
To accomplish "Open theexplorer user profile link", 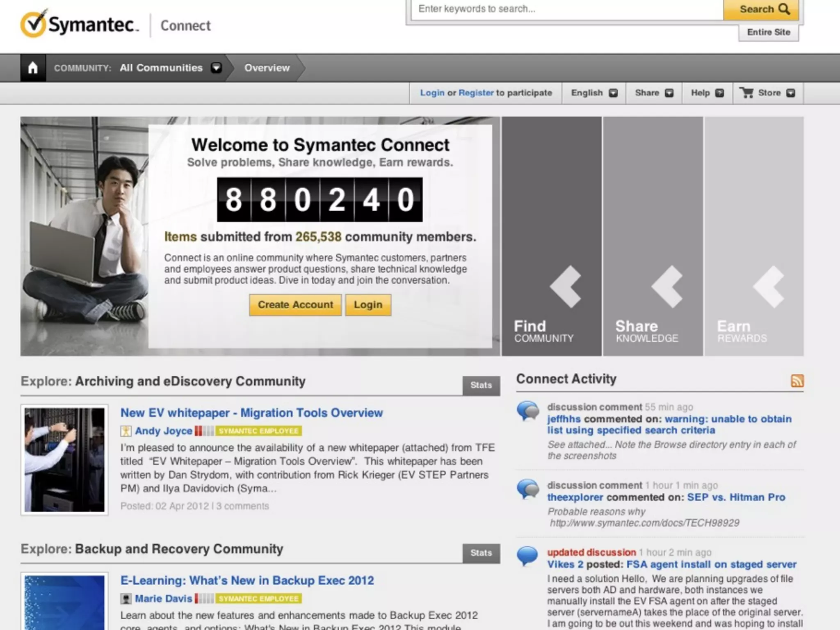I will point(575,498).
